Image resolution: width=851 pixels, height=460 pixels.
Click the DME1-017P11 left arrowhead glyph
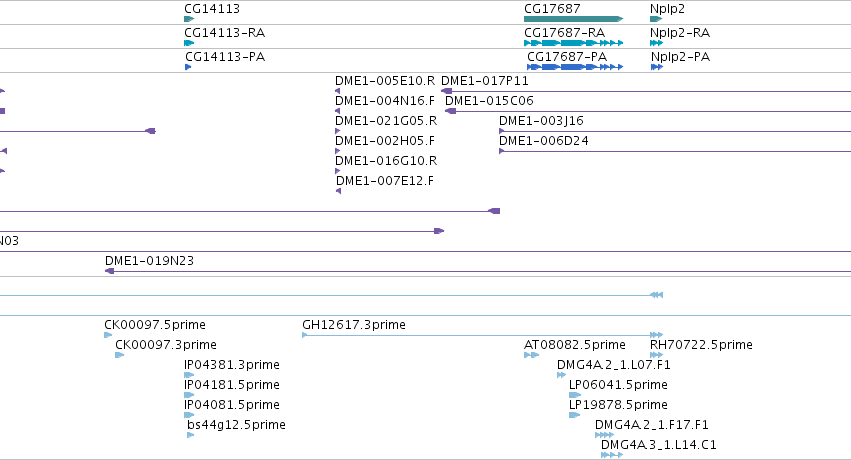pos(446,91)
